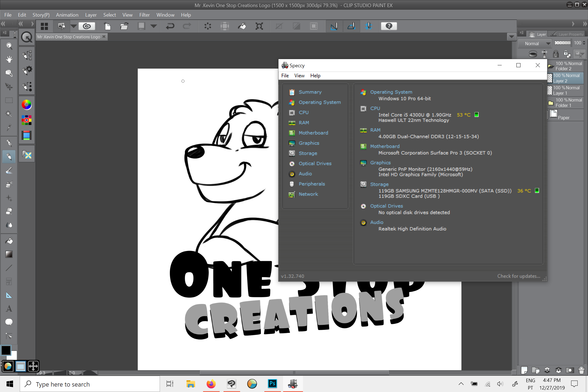Collapse the open Folder 2 layer folder

coord(550,66)
